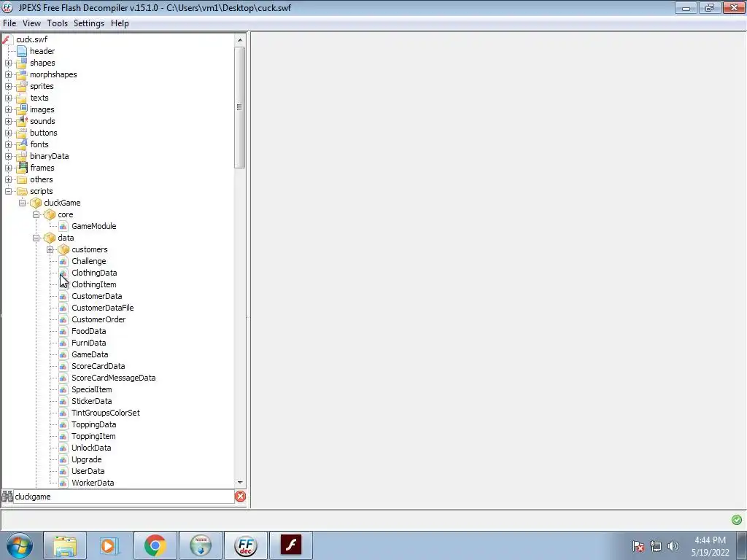Select the SpecialItem script

[x=91, y=389]
